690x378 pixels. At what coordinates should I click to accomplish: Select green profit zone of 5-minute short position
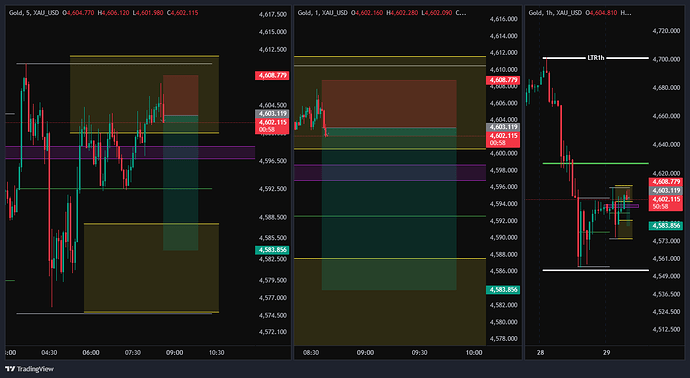[180, 183]
